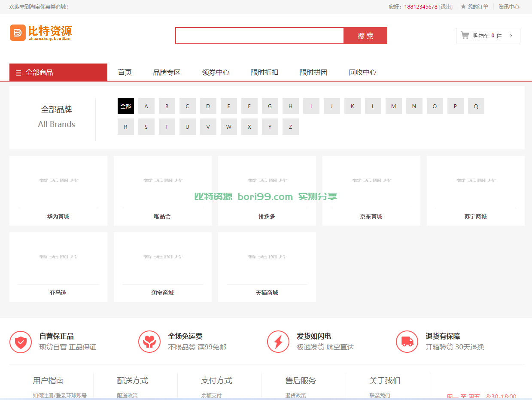The image size is (532, 400).
Task: Open the 华为商城 brand card
Action: 58,191
